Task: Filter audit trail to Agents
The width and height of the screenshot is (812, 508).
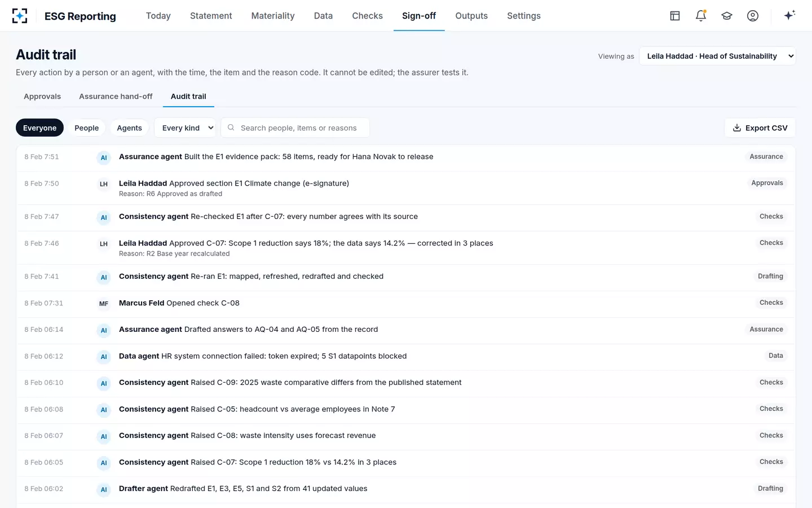Action: click(x=129, y=128)
